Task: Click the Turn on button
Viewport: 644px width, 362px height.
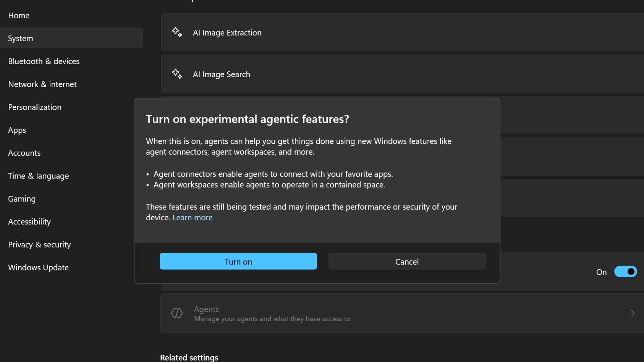Action: (238, 261)
